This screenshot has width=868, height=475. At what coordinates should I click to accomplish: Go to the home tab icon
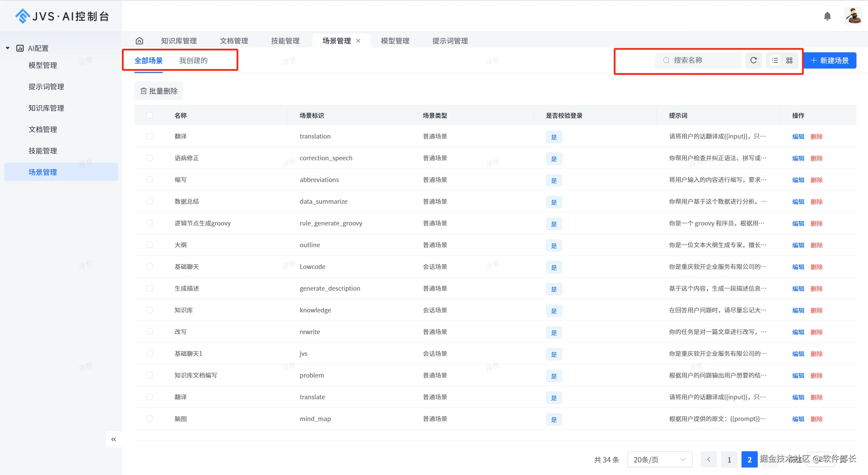139,41
